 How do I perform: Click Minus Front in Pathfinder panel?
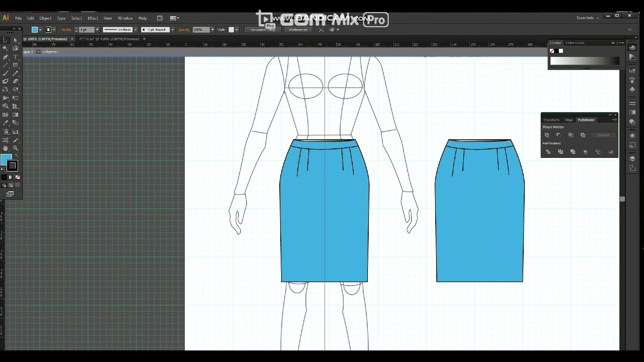pos(558,135)
